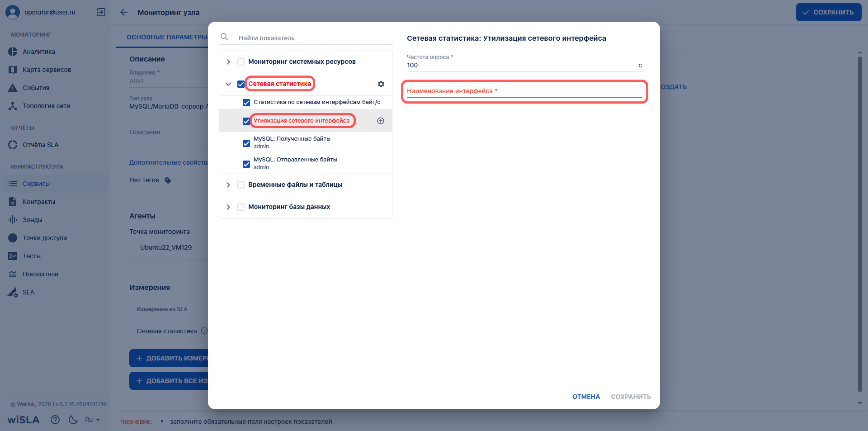Viewport: 868px width, 431px height.
Task: Open the Дополнительные свойства link
Action: pos(169,162)
